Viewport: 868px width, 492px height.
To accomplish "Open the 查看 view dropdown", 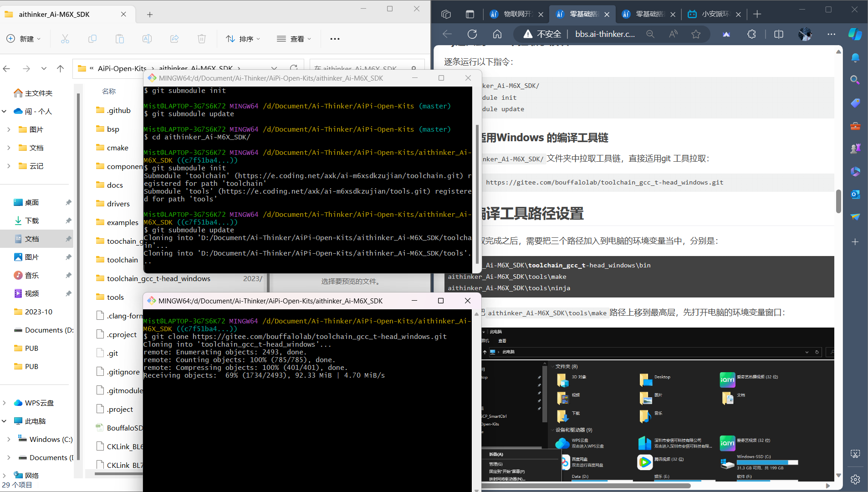I will (294, 39).
